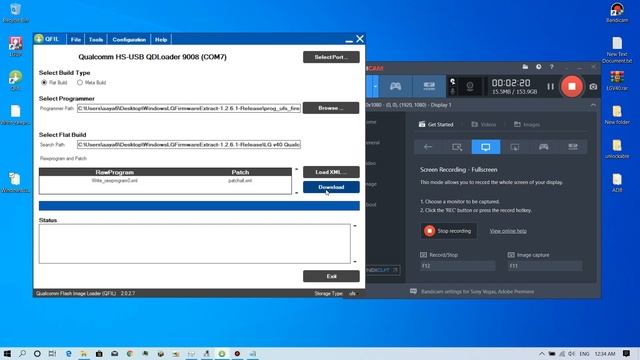
Task: Open the File menu in QFIL
Action: [76, 40]
